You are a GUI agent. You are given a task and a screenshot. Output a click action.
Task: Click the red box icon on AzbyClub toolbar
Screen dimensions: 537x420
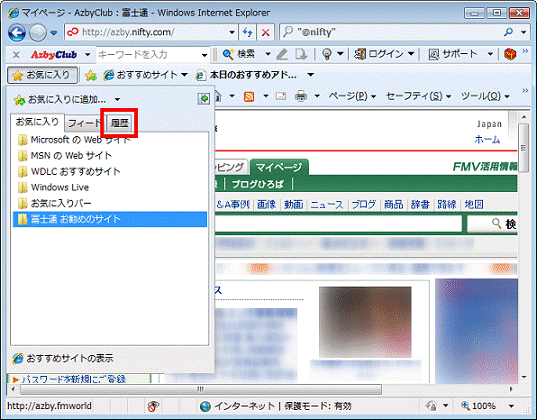510,54
